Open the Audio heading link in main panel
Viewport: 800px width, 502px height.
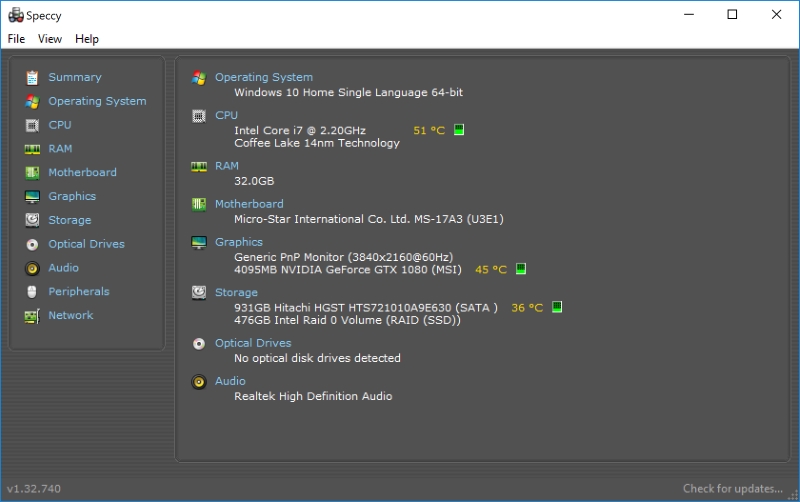[230, 381]
